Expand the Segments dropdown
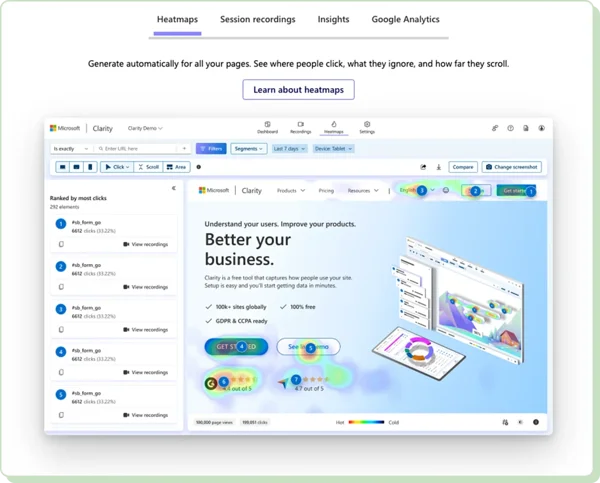The width and height of the screenshot is (600, 483). (249, 148)
